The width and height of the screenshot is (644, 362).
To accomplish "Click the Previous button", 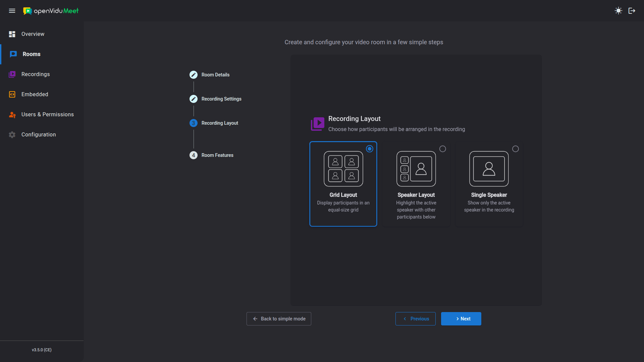I will (415, 319).
